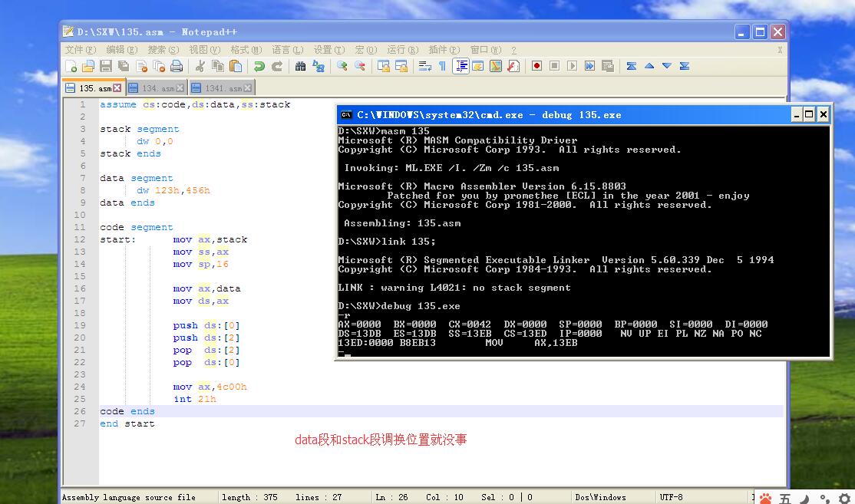The image size is (855, 504).
Task: Click the Playback macro icon
Action: coord(572,67)
